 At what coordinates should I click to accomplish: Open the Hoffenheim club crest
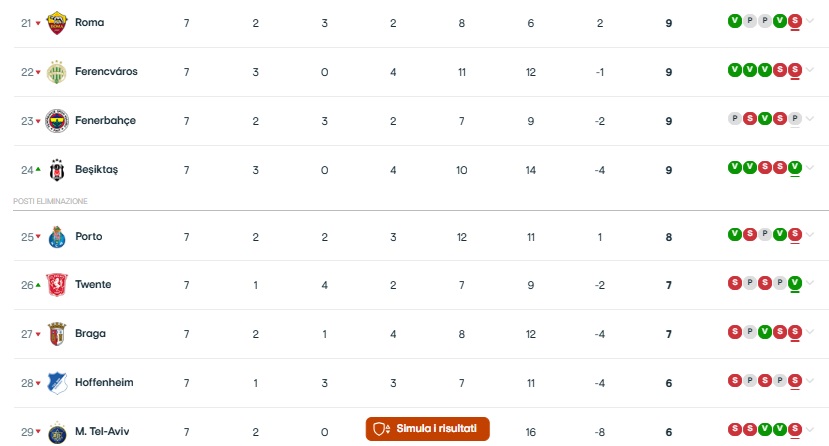57,383
